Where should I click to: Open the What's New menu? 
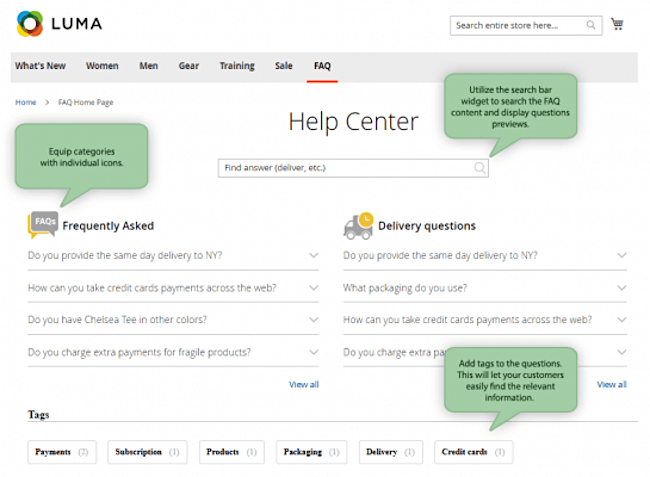click(x=40, y=66)
